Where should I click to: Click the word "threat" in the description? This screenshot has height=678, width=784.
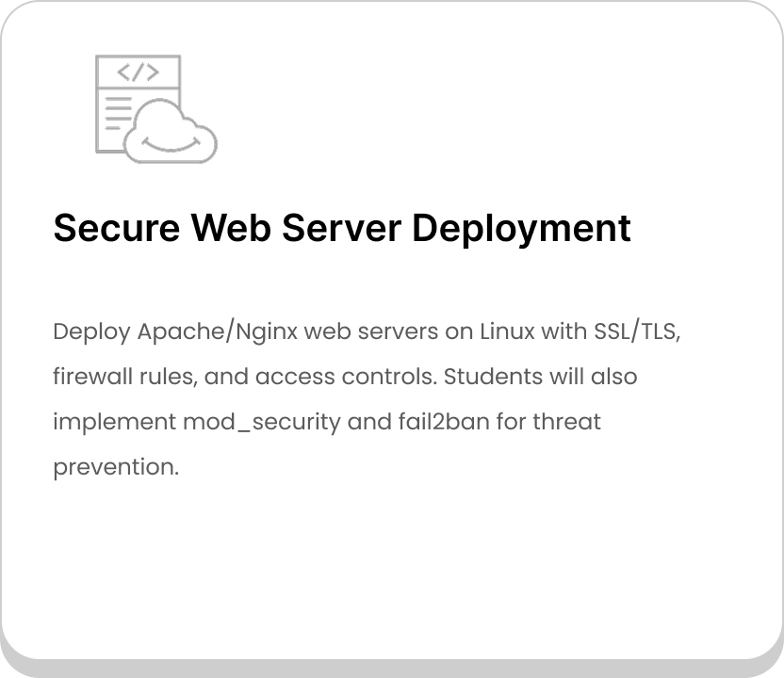566,421
